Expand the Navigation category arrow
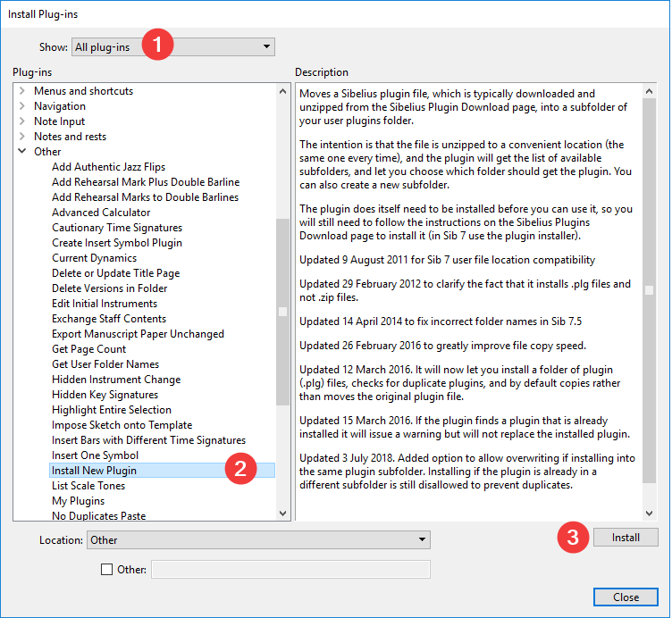The width and height of the screenshot is (672, 618). tap(22, 106)
